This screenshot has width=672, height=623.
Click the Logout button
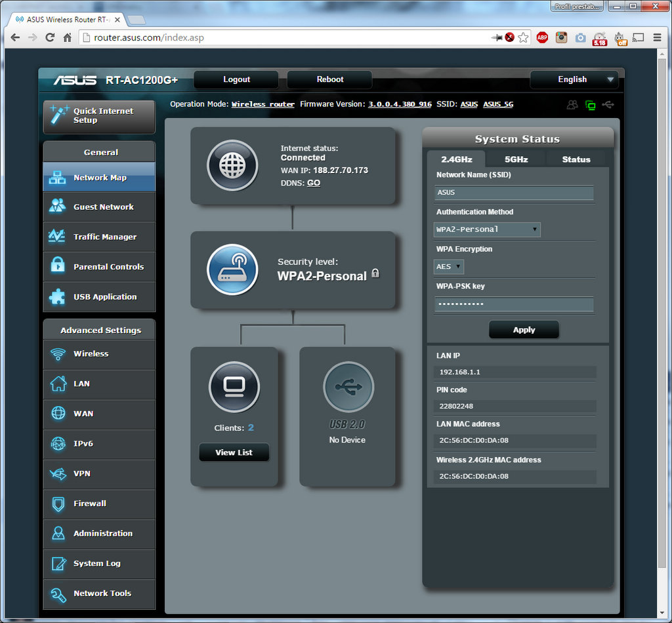click(x=236, y=79)
